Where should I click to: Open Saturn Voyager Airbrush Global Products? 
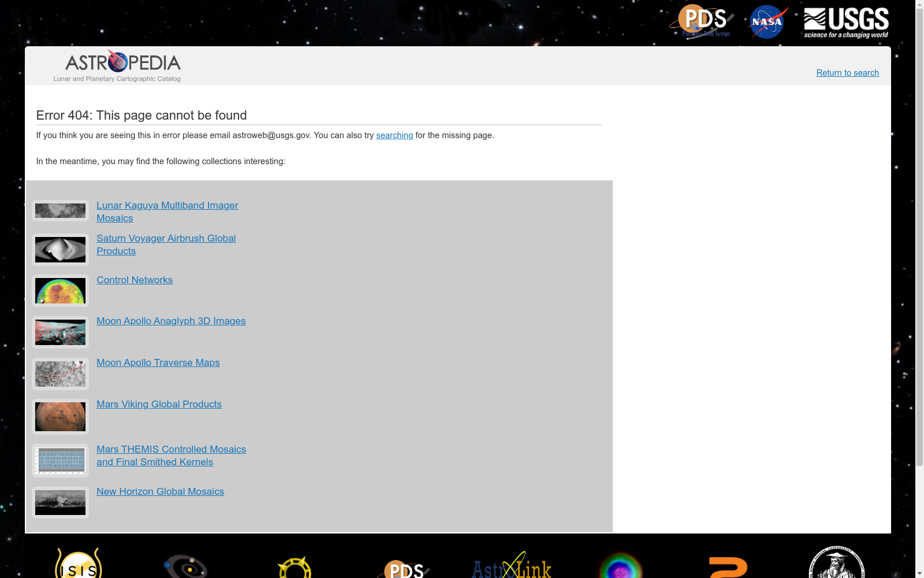point(166,244)
